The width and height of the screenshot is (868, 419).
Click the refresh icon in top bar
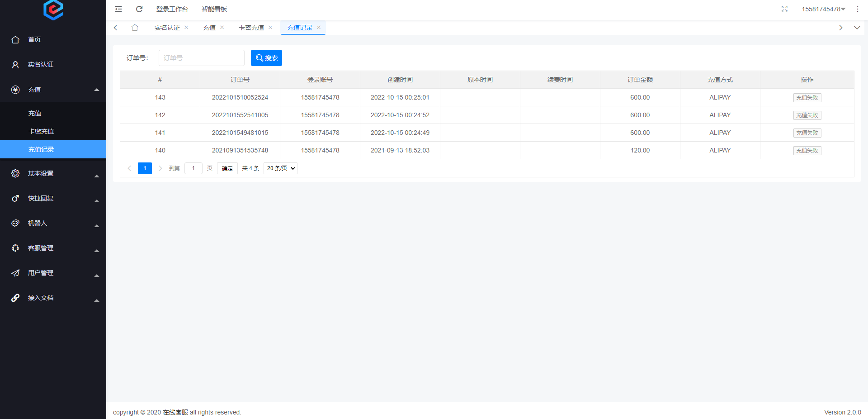139,9
